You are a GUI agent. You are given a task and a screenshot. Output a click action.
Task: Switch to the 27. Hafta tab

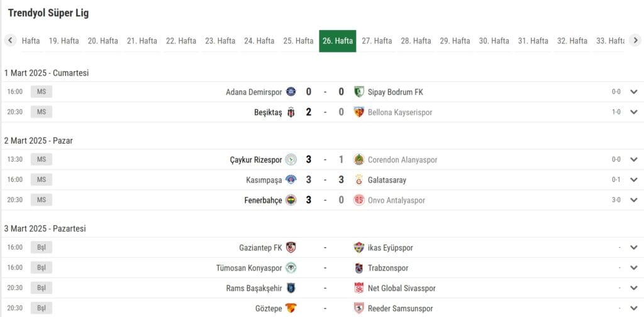377,41
